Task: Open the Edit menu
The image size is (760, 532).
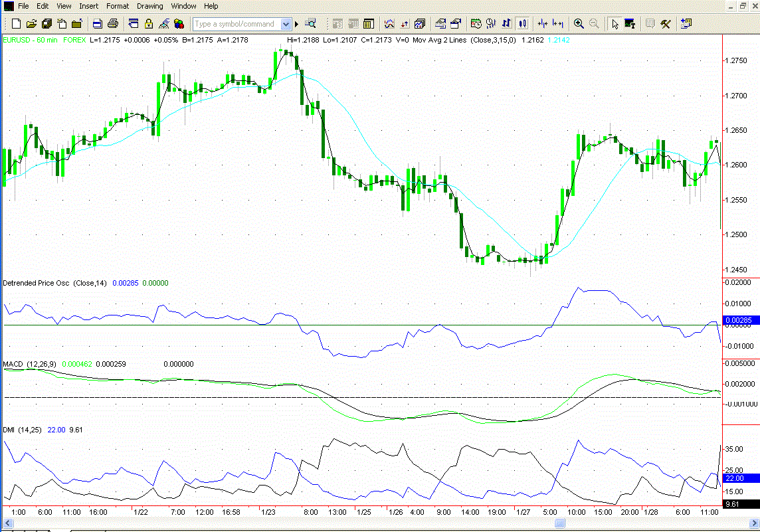Action: [43, 6]
